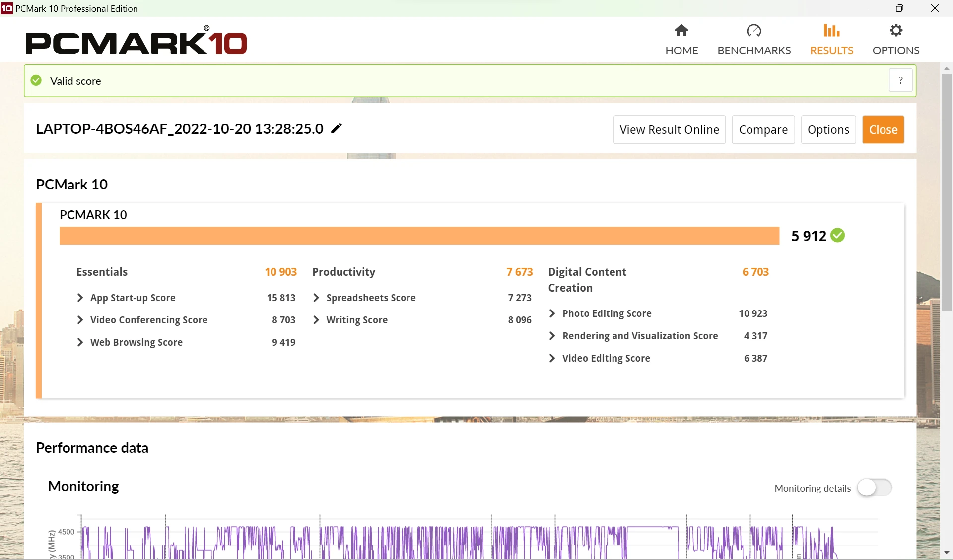The height and width of the screenshot is (560, 953).
Task: Click the scrollbar up arrow
Action: (947, 68)
